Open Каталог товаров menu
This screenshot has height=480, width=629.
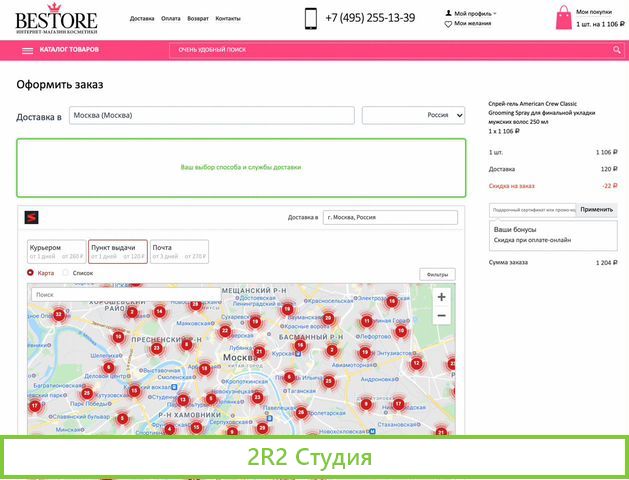tap(69, 50)
